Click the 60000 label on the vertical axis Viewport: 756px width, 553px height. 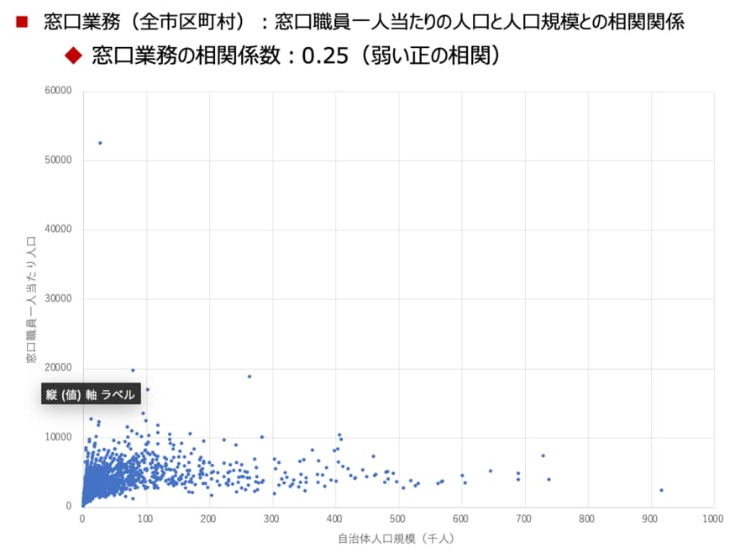click(x=59, y=91)
